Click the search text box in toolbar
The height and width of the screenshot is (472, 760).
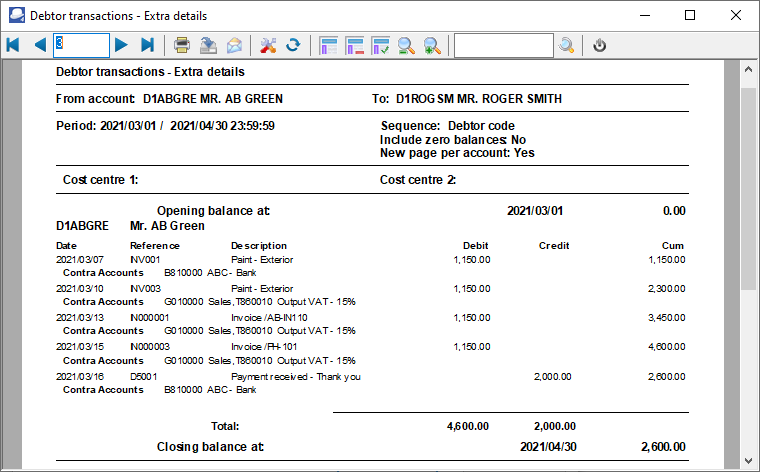click(x=503, y=45)
